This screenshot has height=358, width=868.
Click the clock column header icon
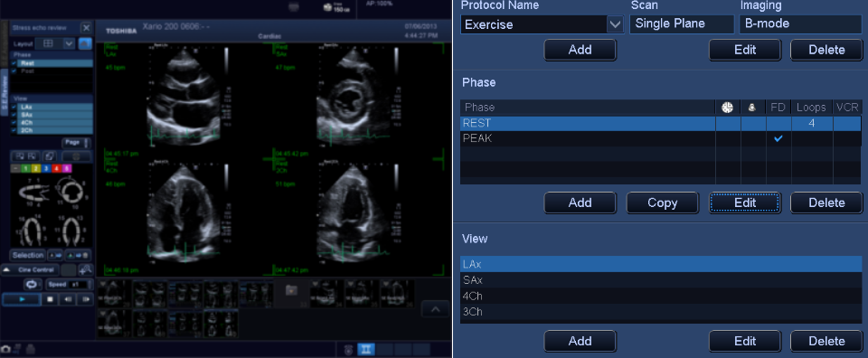[x=727, y=108]
